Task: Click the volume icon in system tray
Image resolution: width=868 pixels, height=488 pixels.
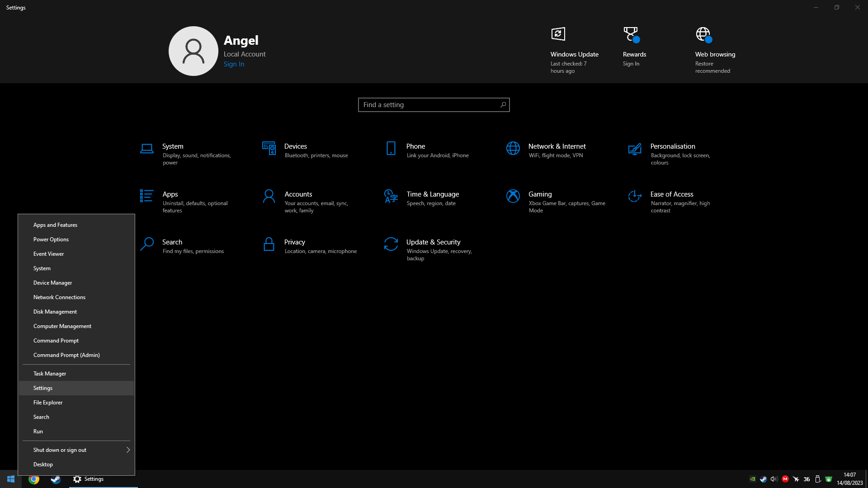Action: 774,479
